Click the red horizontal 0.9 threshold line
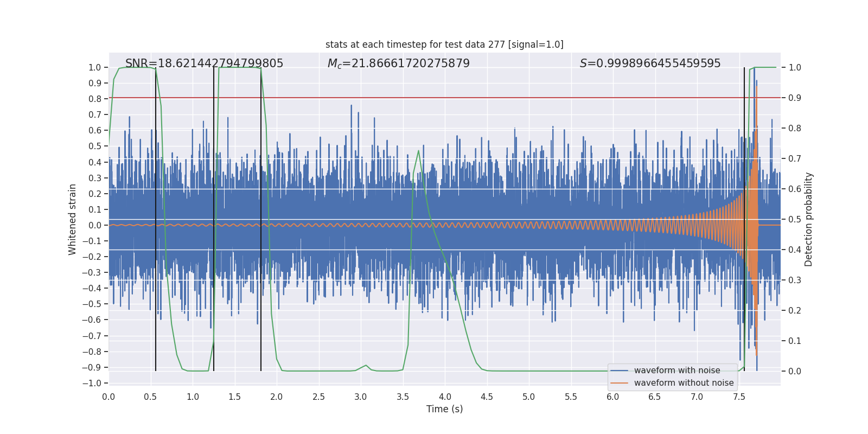This screenshot has width=868, height=434. [444, 98]
